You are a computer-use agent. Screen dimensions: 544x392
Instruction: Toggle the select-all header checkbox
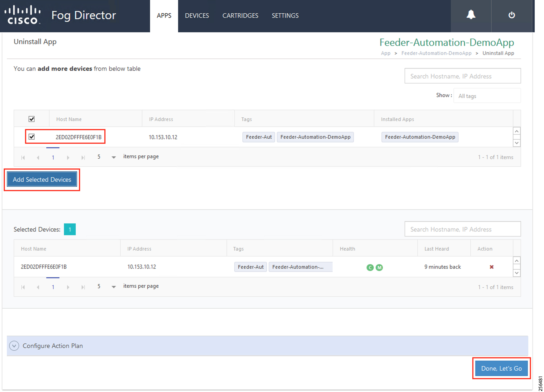[31, 119]
